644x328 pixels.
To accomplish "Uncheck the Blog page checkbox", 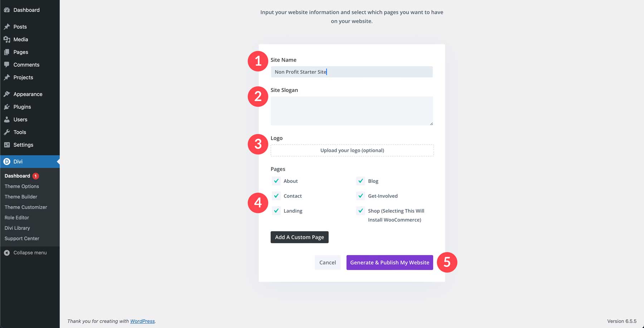I will (360, 181).
